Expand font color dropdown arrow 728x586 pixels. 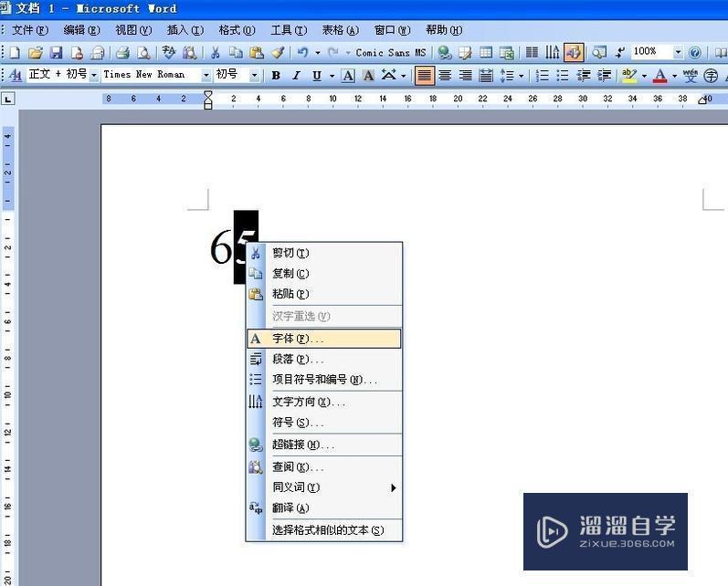click(x=674, y=75)
